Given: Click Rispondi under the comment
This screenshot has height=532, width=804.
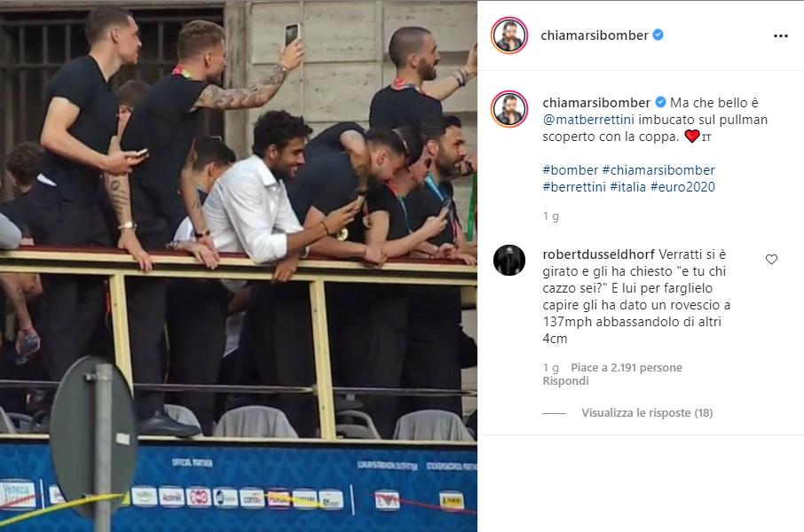Looking at the screenshot, I should [565, 381].
